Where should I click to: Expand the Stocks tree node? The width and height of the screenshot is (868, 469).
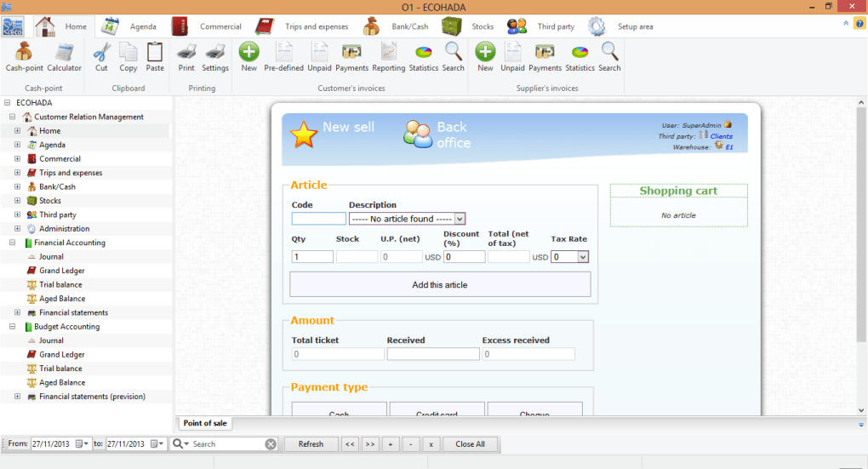pos(17,201)
